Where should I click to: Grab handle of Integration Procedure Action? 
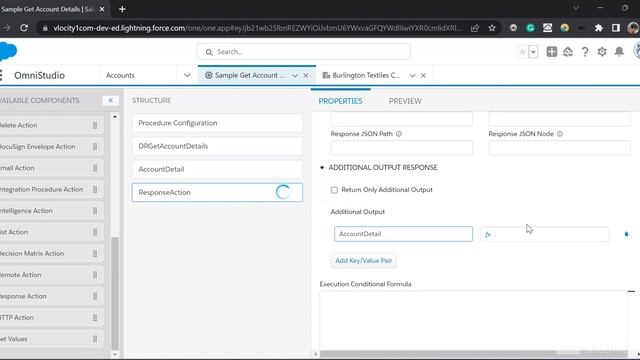[95, 189]
